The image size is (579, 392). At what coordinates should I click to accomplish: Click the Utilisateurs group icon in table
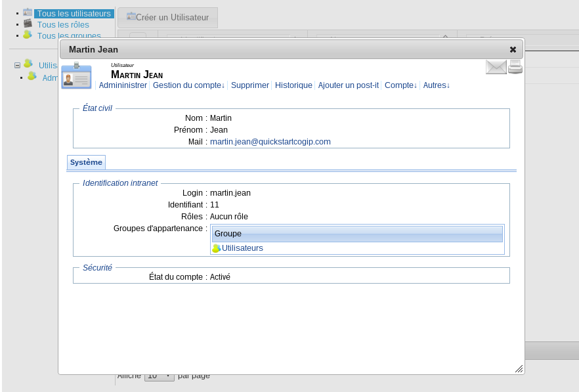(217, 248)
